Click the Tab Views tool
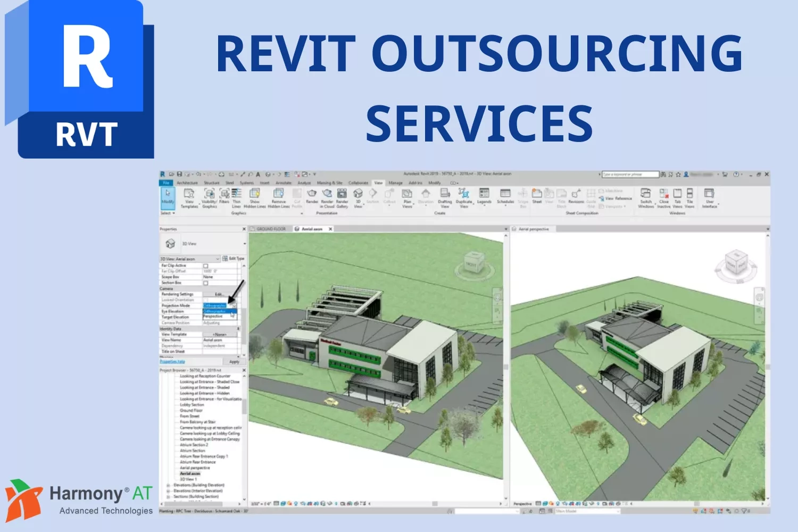The height and width of the screenshot is (532, 798). point(677,198)
